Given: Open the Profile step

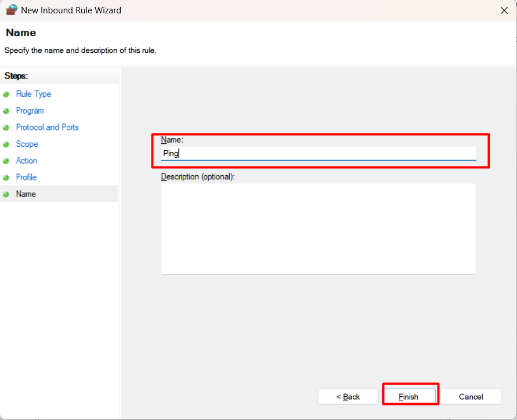Looking at the screenshot, I should (26, 177).
